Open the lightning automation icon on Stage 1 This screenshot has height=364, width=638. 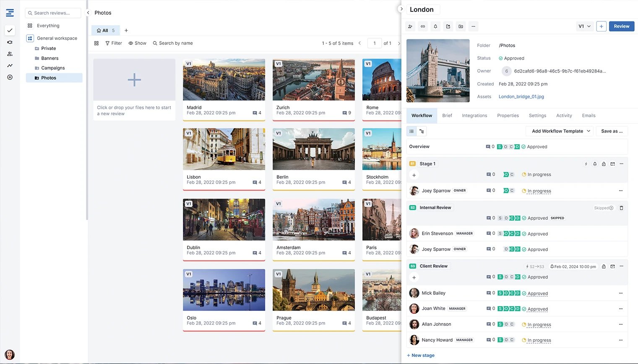(586, 164)
